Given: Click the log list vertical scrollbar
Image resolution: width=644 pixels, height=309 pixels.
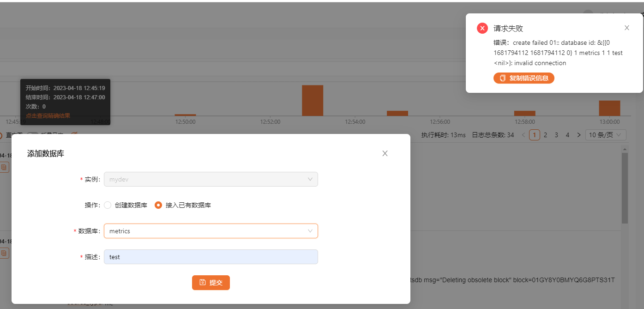Looking at the screenshot, I should coord(625,188).
